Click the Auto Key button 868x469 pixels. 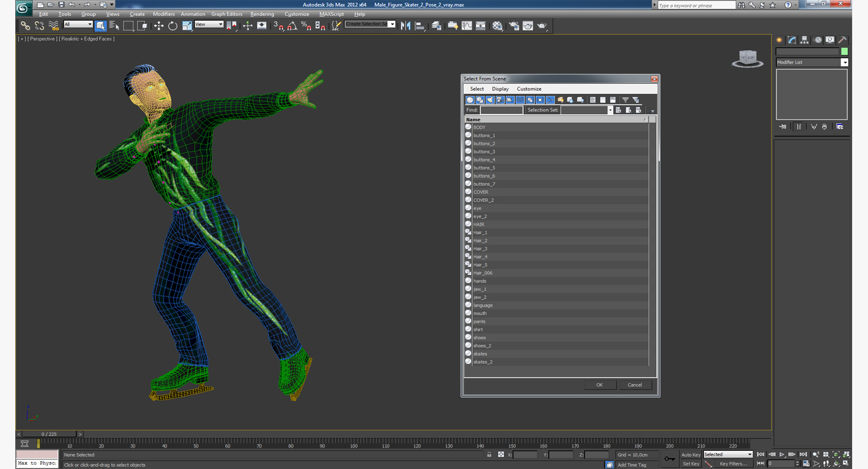tap(691, 455)
